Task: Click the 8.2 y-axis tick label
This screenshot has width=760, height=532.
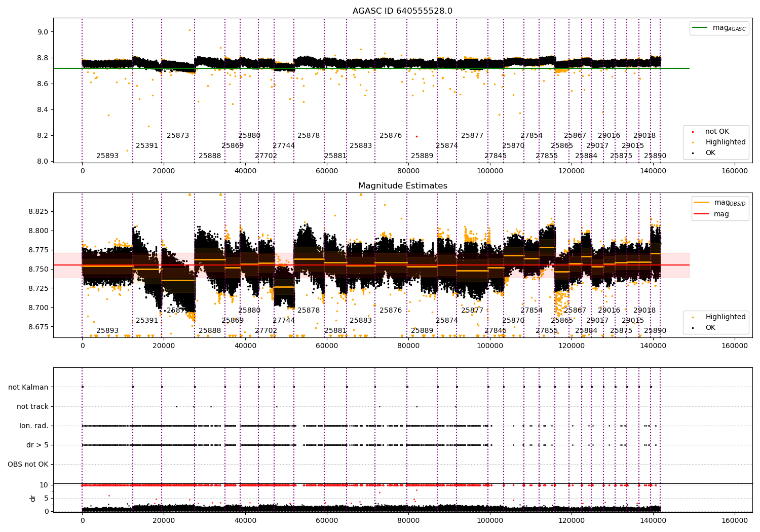Action: tap(43, 136)
